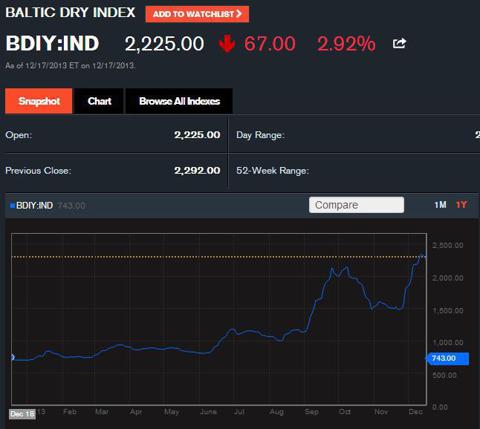Click the 52-Week Range label

tap(272, 171)
